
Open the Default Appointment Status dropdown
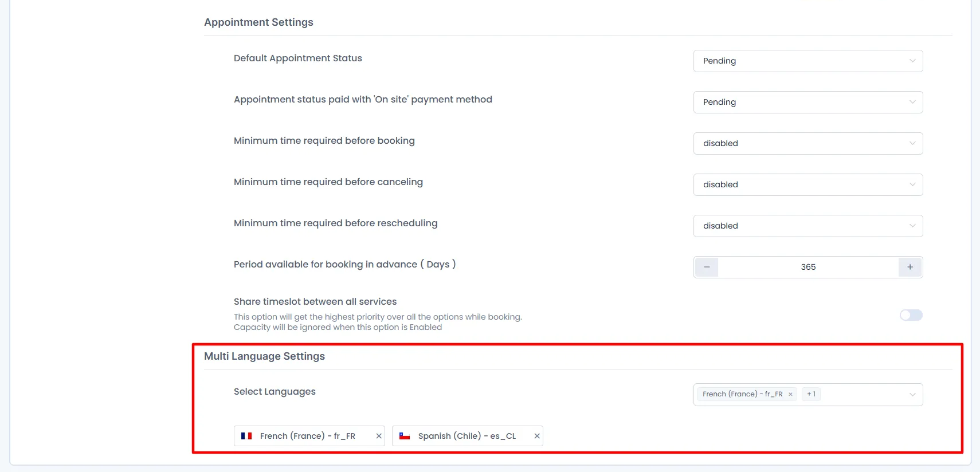tap(808, 61)
